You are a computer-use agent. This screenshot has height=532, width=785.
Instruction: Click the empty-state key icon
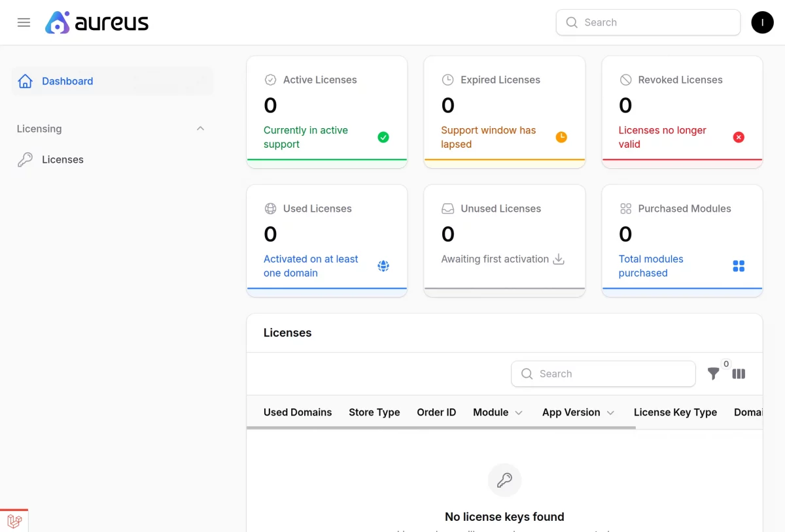point(504,480)
